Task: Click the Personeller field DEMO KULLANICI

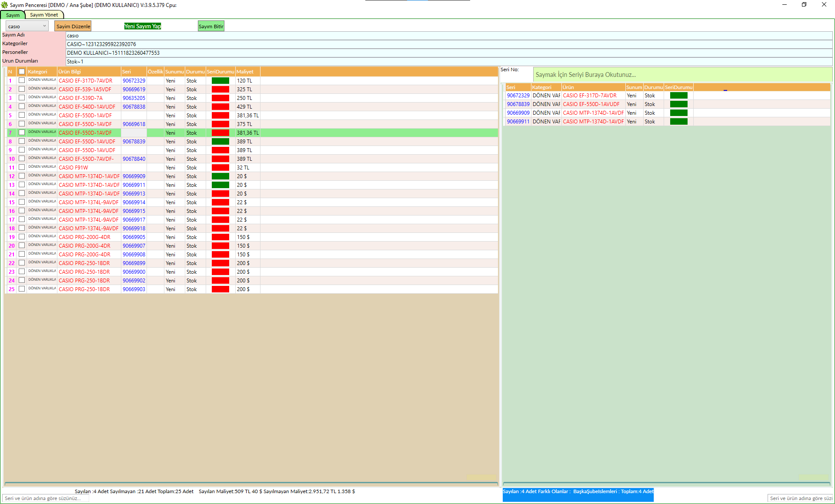Action: [x=449, y=53]
